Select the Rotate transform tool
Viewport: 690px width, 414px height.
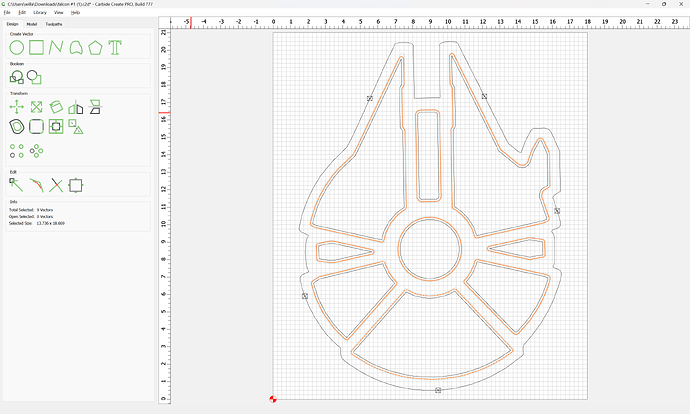click(56, 107)
